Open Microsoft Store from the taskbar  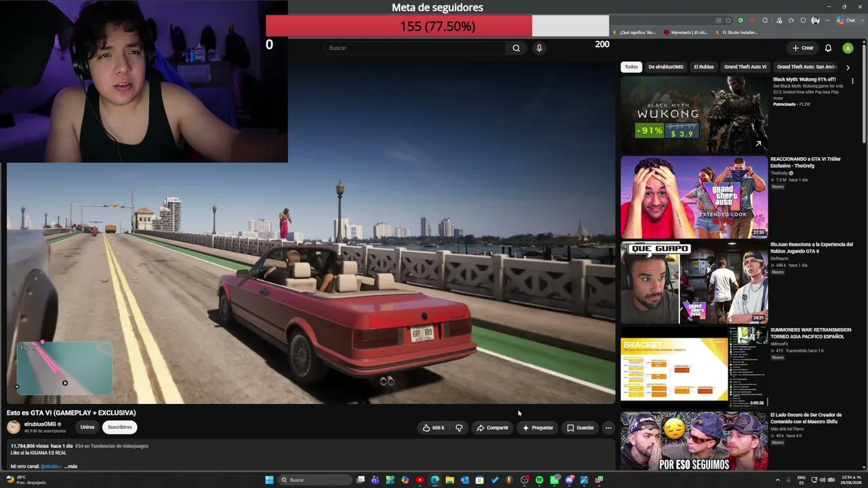(479, 480)
